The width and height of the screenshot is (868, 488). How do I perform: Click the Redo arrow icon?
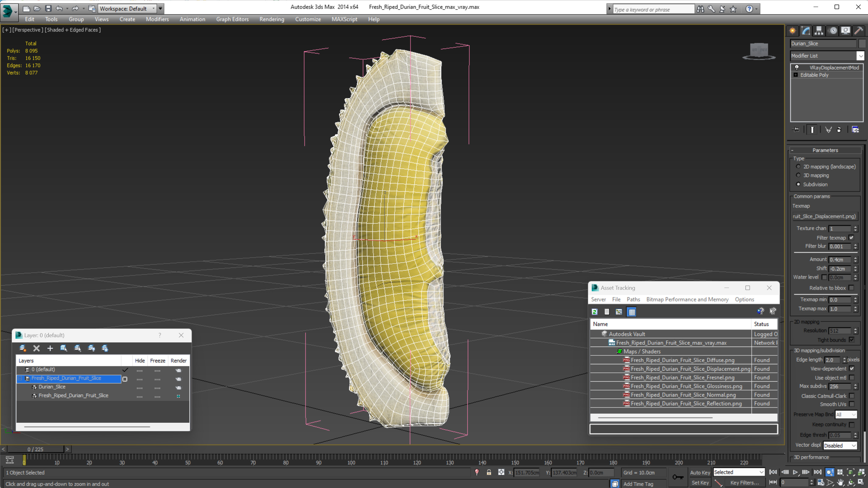75,9
